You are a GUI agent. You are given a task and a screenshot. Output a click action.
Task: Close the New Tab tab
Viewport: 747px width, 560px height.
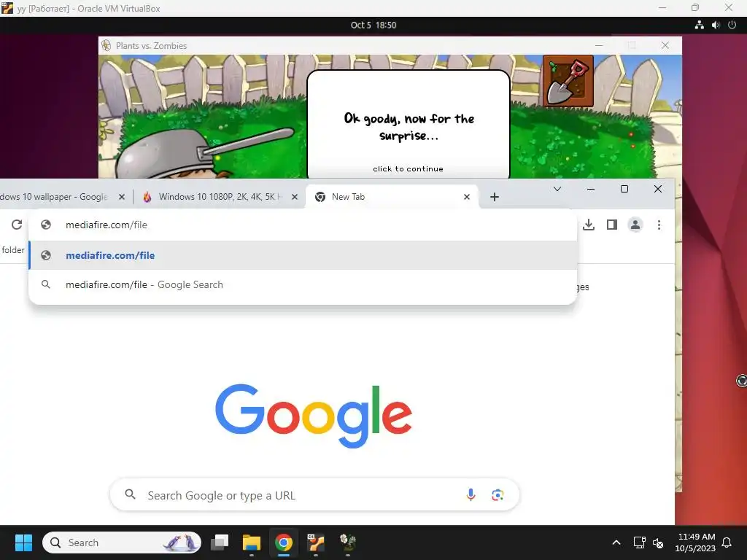[x=467, y=197]
